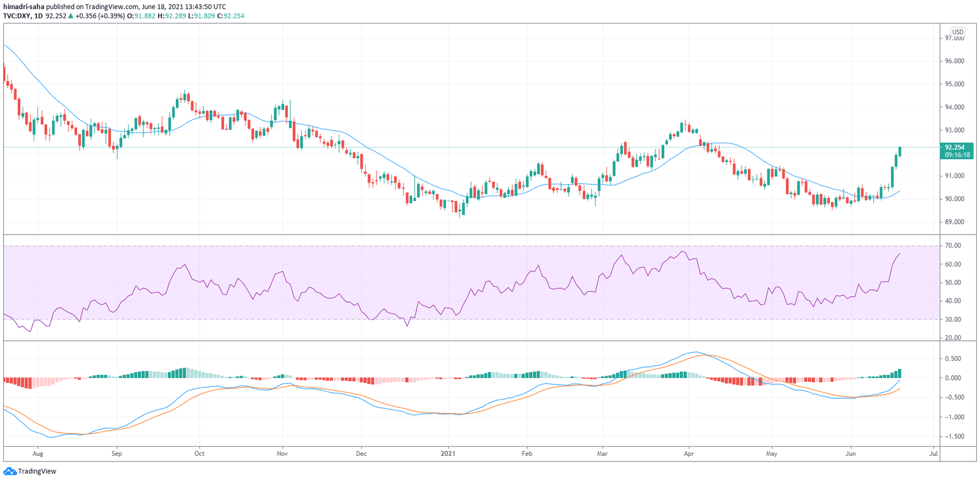Select the 2021 marker on time axis
The image size is (980, 481).
click(x=448, y=454)
